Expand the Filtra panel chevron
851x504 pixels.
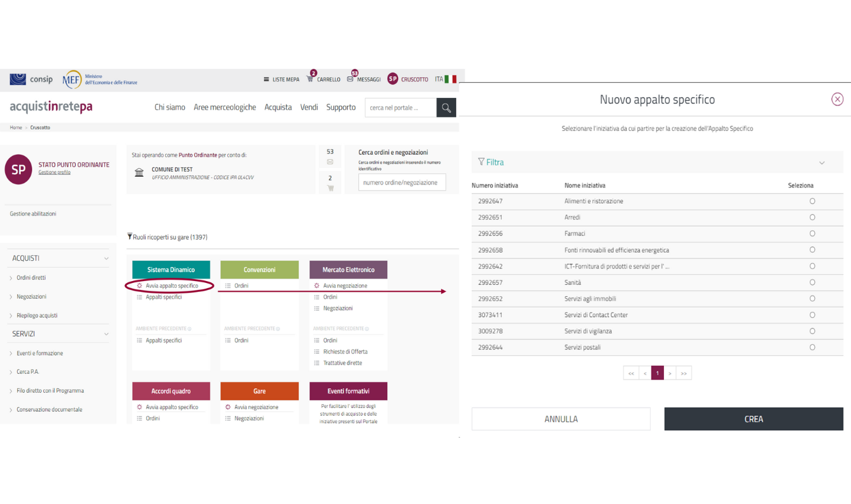[822, 163]
